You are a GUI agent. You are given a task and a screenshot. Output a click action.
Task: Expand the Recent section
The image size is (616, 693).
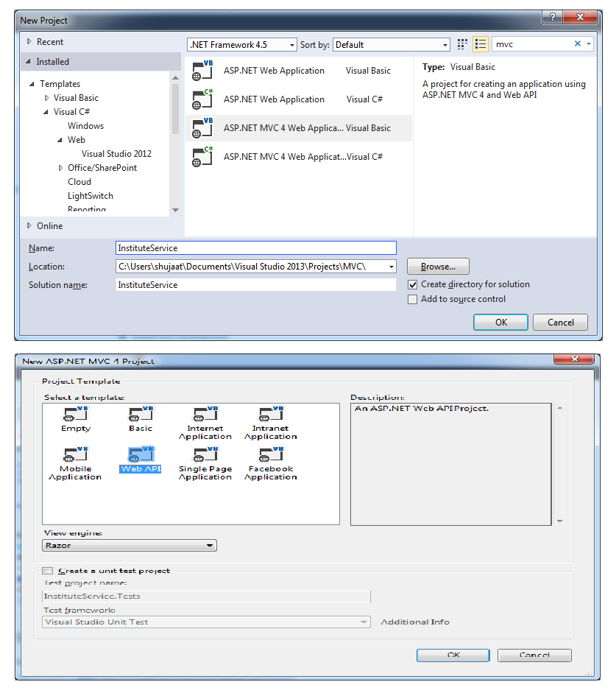(x=29, y=41)
